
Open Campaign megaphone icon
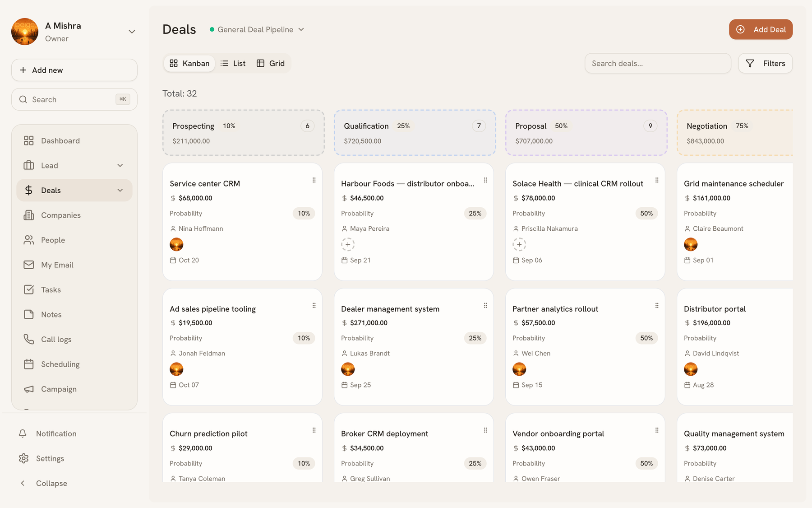(29, 389)
